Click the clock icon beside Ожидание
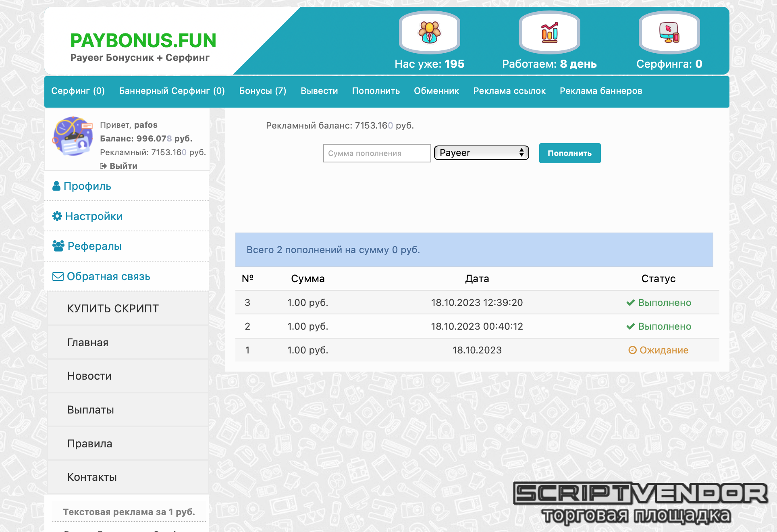The height and width of the screenshot is (532, 777). 632,350
